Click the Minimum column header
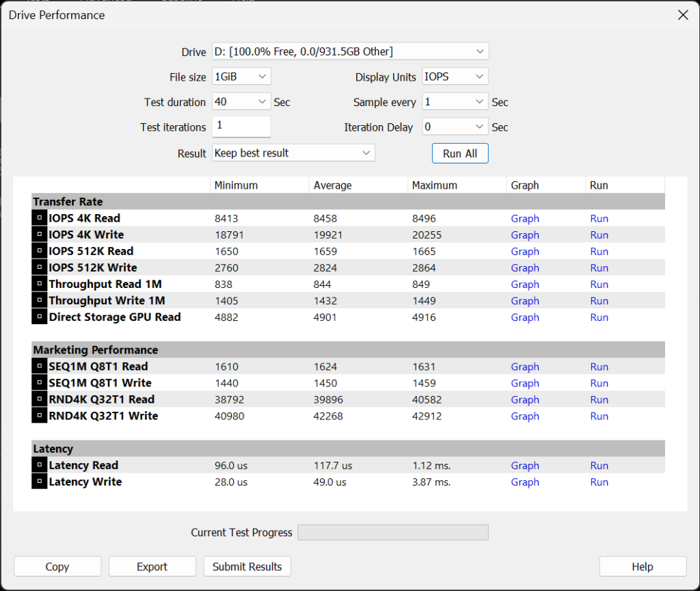This screenshot has height=591, width=700. pos(259,185)
